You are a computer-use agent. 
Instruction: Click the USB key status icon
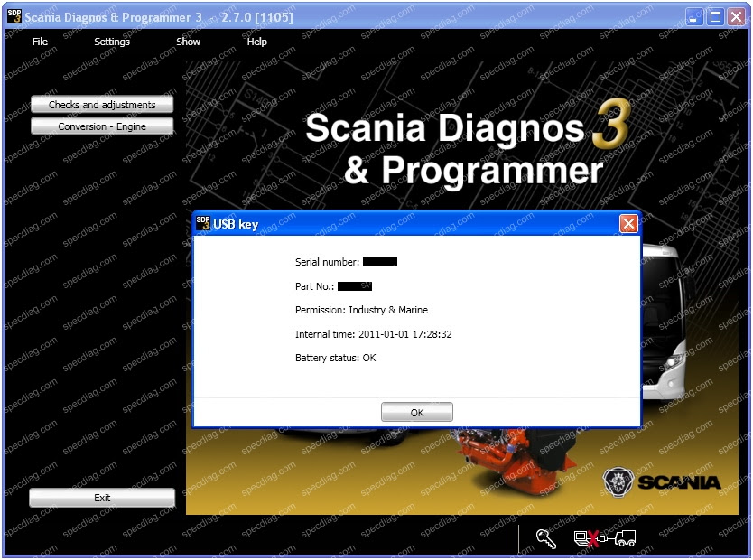(546, 539)
